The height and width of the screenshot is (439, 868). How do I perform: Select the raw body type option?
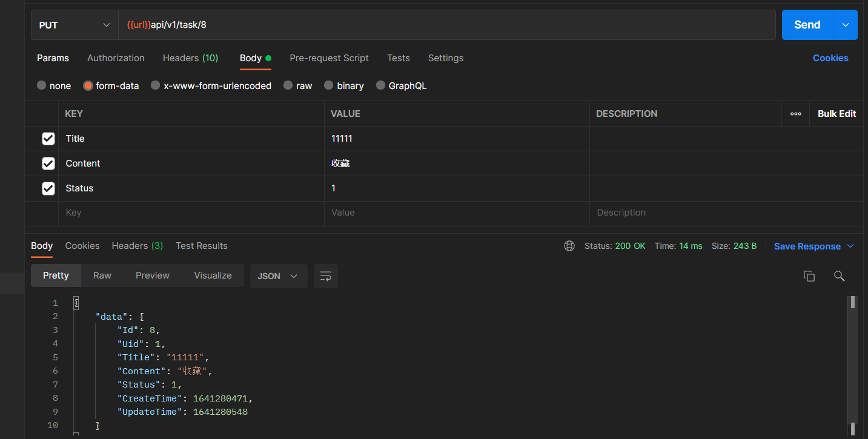pos(288,85)
